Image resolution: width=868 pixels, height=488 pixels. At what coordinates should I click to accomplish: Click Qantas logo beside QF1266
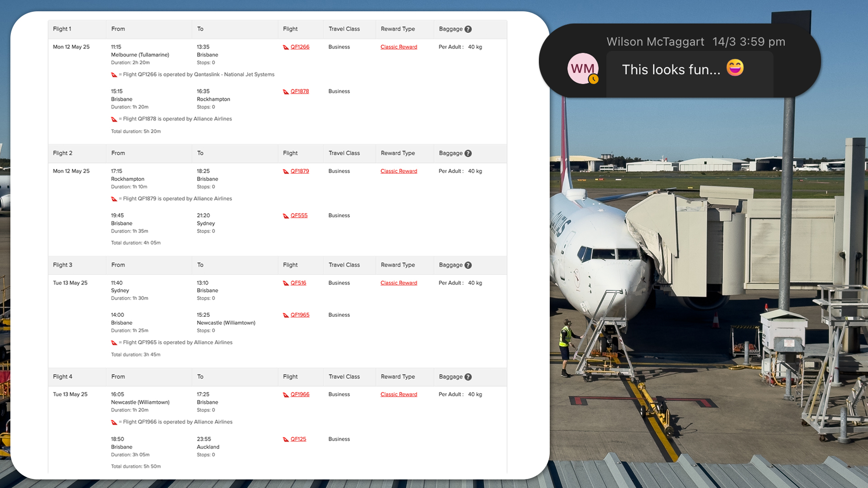pyautogui.click(x=286, y=47)
